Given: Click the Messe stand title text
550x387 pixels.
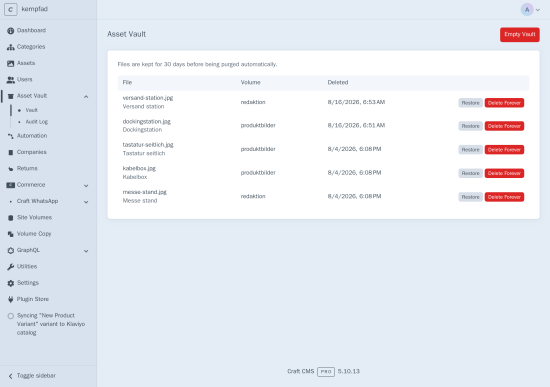Looking at the screenshot, I should 140,201.
